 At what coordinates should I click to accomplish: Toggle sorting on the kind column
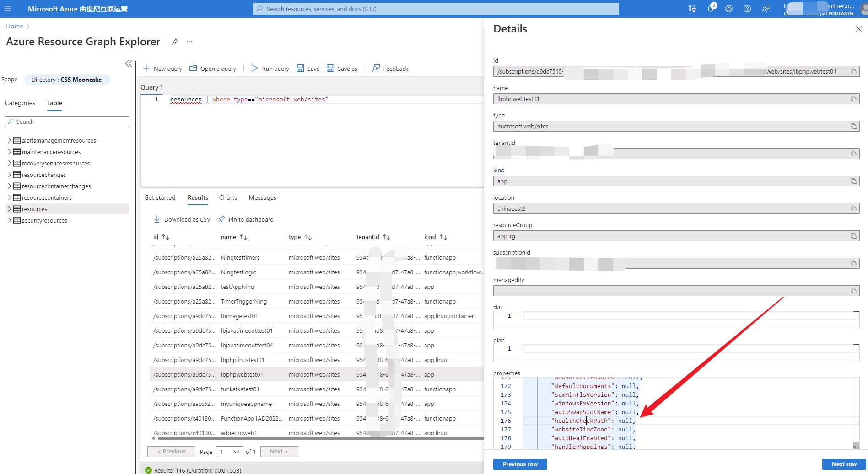(442, 237)
